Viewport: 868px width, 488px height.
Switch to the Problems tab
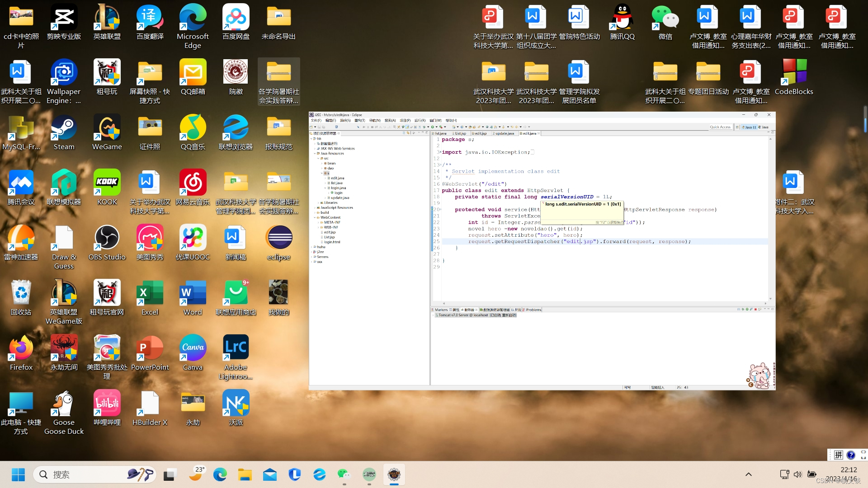tap(532, 310)
